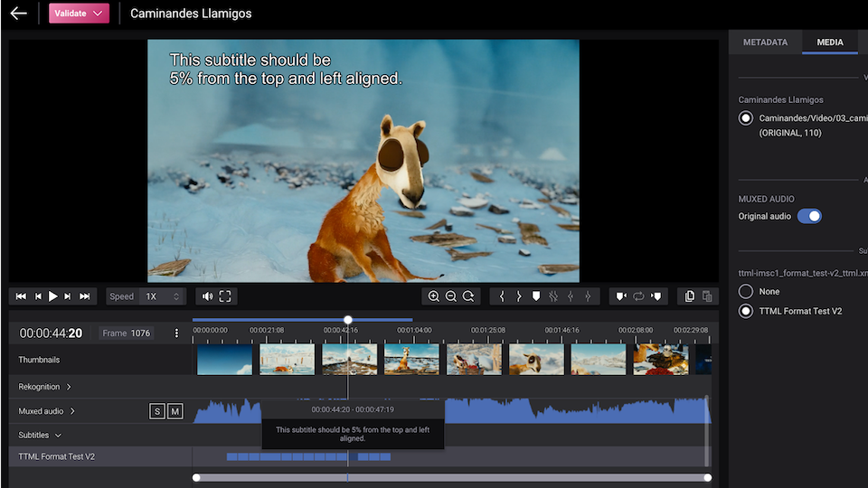Step back one frame

click(38, 296)
